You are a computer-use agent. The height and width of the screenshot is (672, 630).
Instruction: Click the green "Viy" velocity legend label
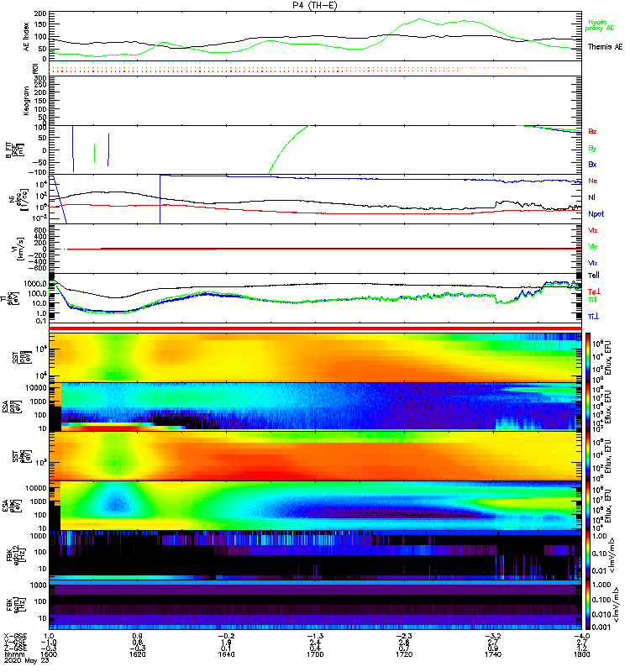point(593,247)
